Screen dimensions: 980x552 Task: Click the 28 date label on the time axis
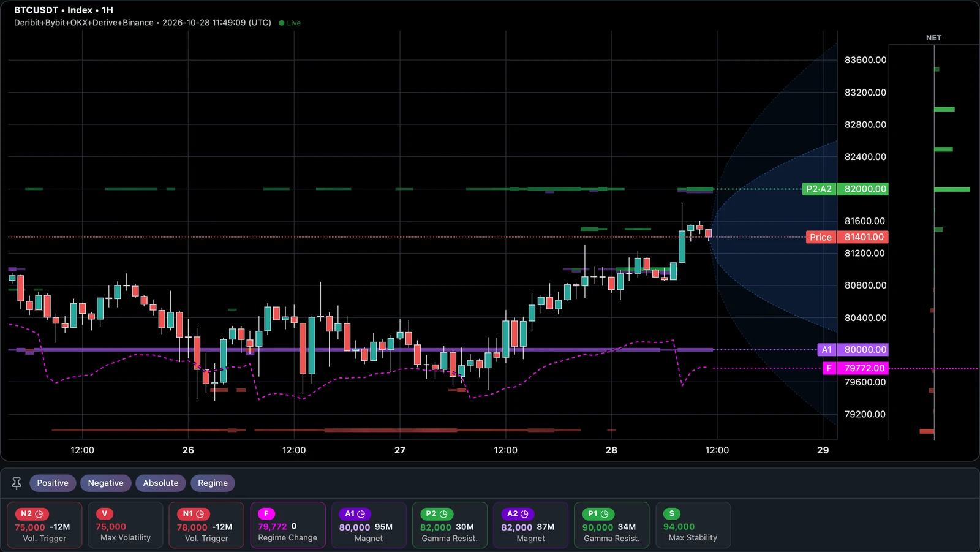[x=611, y=450]
